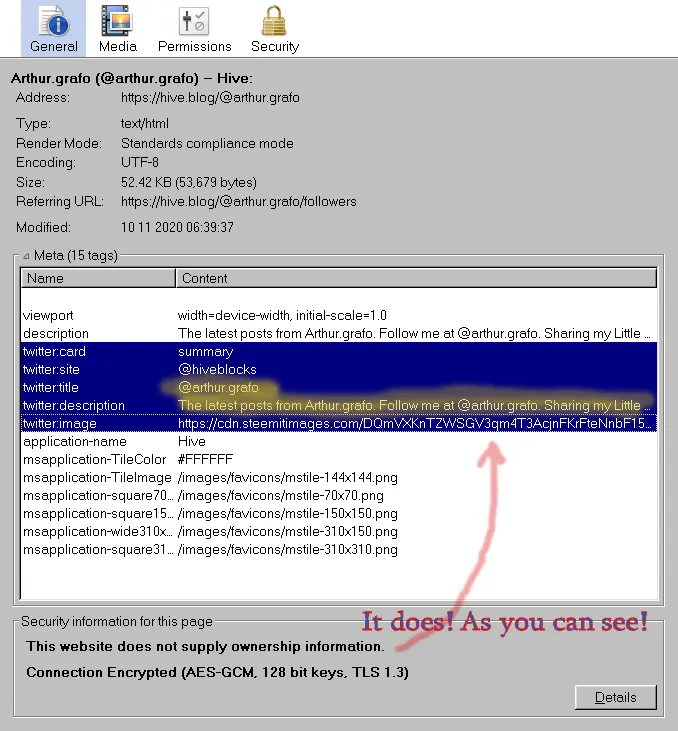Sort by the Name column header
Screen dimensions: 678x731
98,278
